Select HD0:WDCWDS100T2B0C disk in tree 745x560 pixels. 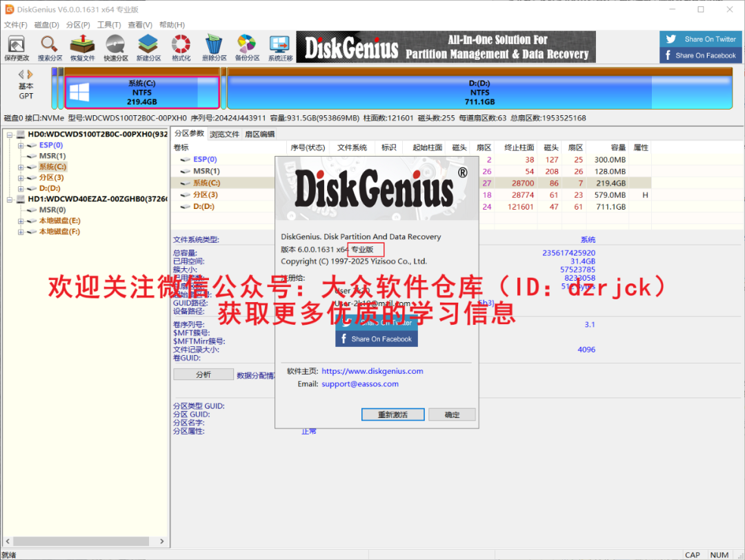[x=97, y=134]
